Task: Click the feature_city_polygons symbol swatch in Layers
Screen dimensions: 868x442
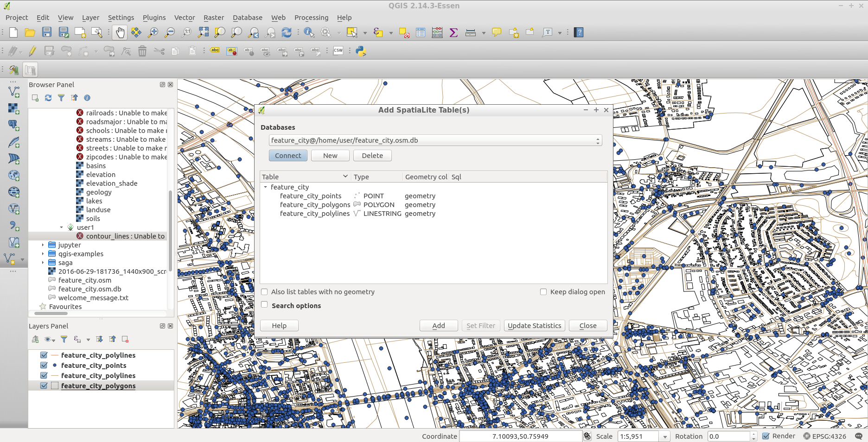Action: point(55,385)
